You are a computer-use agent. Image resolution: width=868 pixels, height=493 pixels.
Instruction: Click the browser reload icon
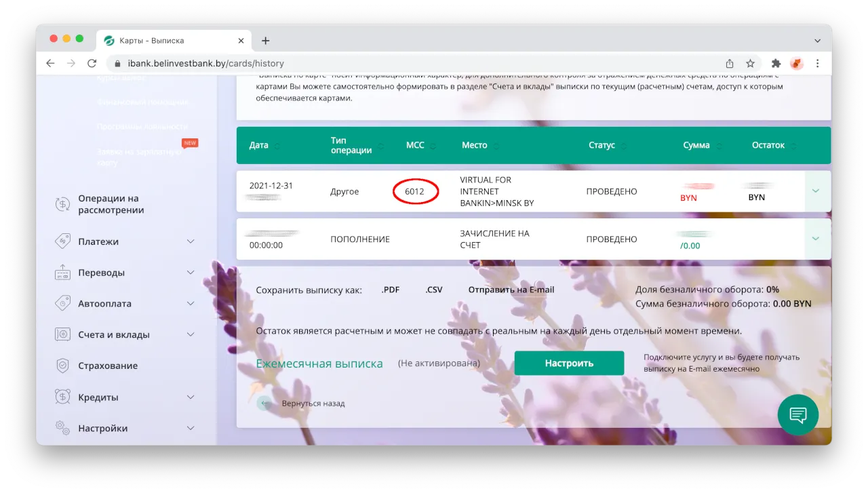[x=92, y=63]
